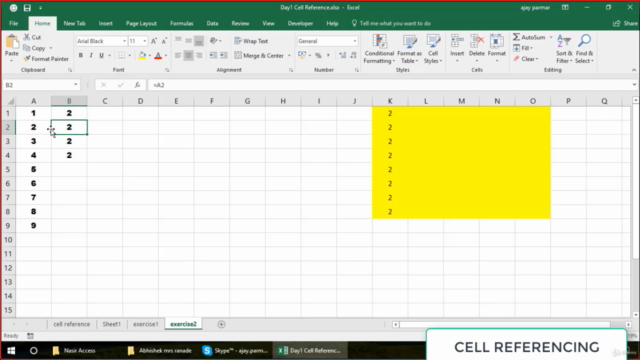Viewport: 640px width, 360px height.
Task: Expand the Name Box dropdown
Action: tap(76, 85)
